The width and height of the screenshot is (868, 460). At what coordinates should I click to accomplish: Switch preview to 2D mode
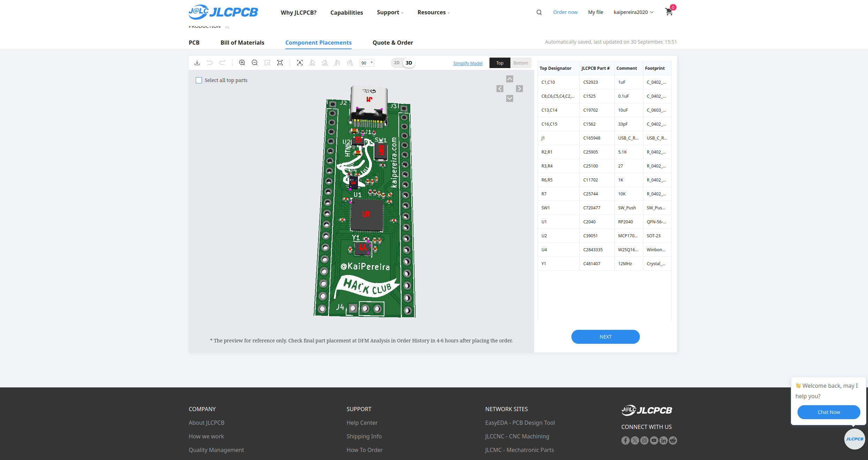397,63
